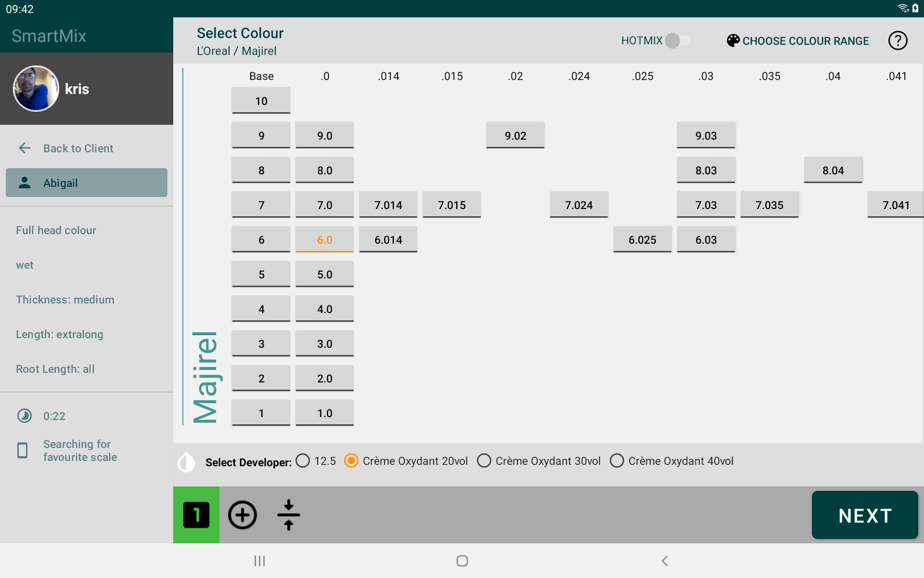Choose colour 9.02
924x578 pixels.
coord(515,135)
